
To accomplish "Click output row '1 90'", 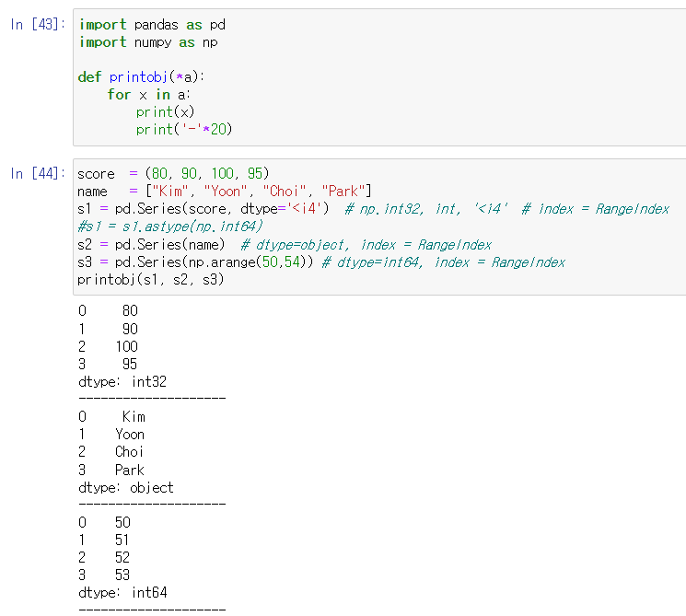I will 108,329.
